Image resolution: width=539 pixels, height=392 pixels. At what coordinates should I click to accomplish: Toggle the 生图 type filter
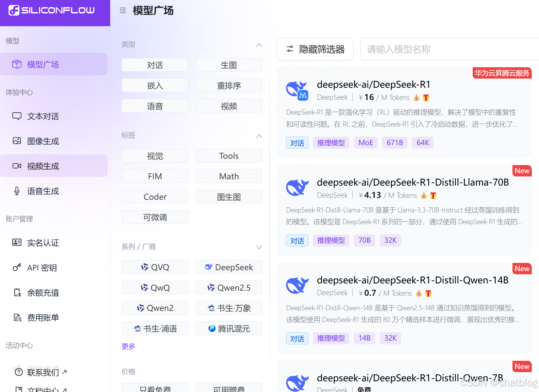(229, 65)
